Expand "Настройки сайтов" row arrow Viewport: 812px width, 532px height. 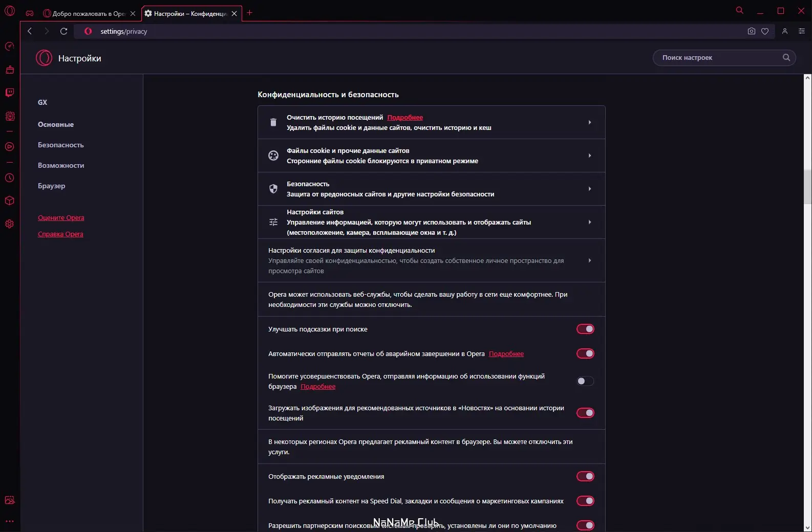pos(590,222)
